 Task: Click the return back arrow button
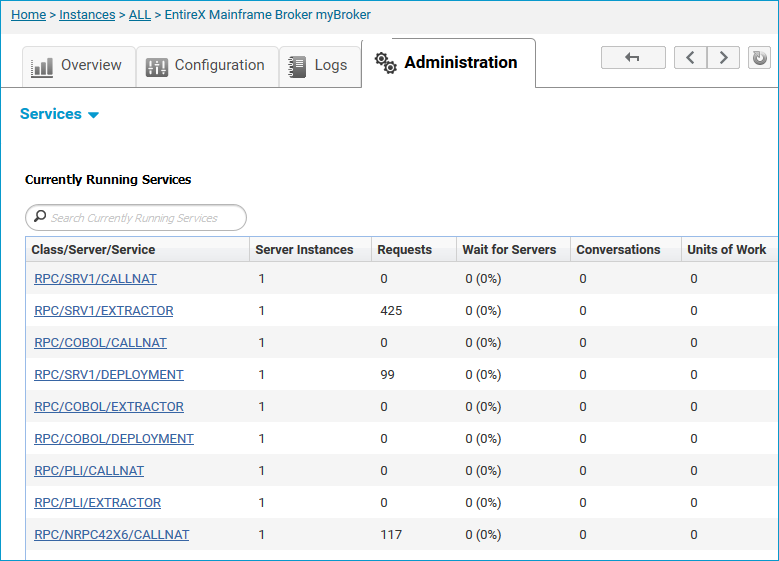633,58
